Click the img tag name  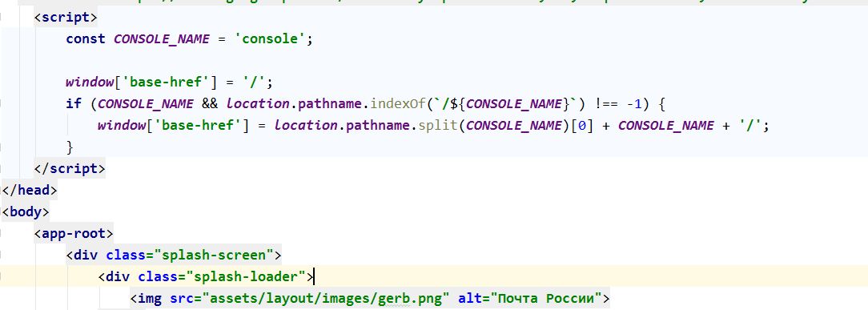150,299
